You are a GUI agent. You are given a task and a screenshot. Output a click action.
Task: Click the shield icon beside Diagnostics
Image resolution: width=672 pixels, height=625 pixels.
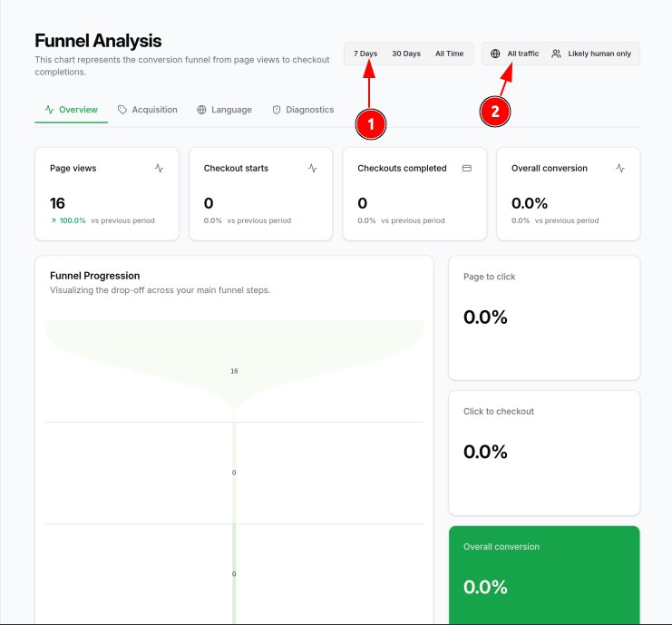[277, 110]
